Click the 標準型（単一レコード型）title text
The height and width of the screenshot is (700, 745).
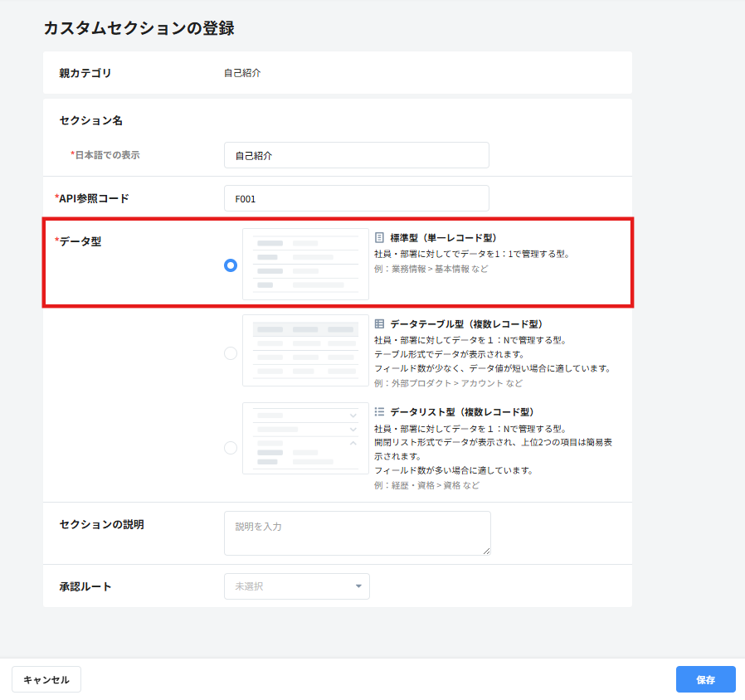click(x=443, y=237)
